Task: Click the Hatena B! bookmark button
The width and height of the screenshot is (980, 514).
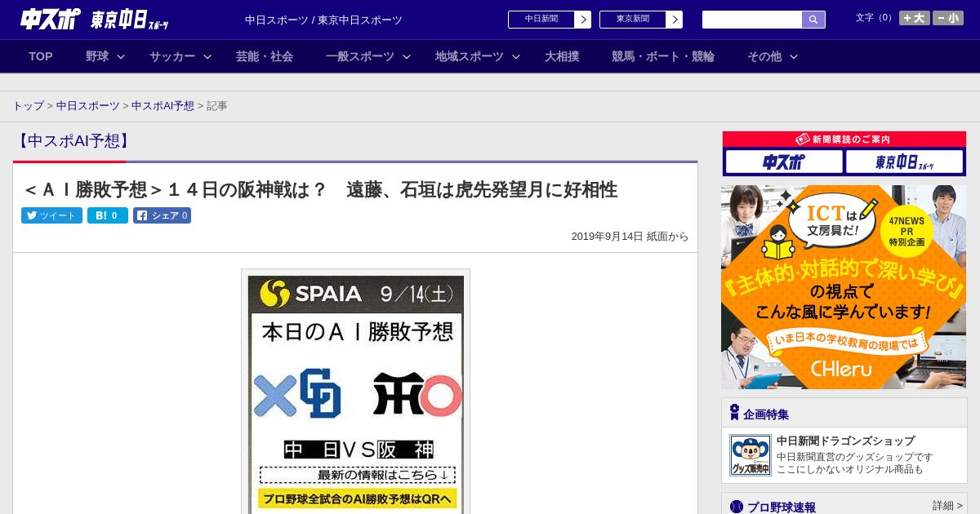Action: (108, 215)
